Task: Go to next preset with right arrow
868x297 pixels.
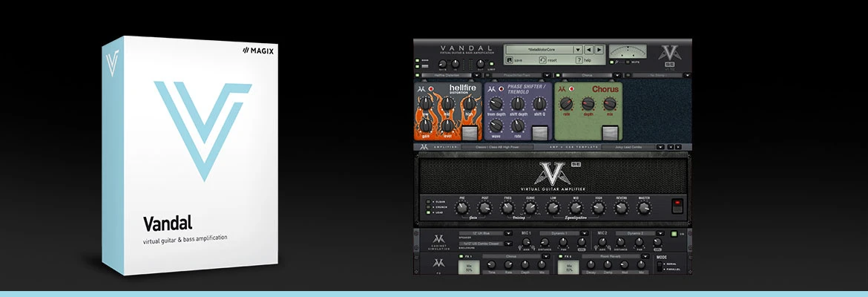Action: [599, 50]
